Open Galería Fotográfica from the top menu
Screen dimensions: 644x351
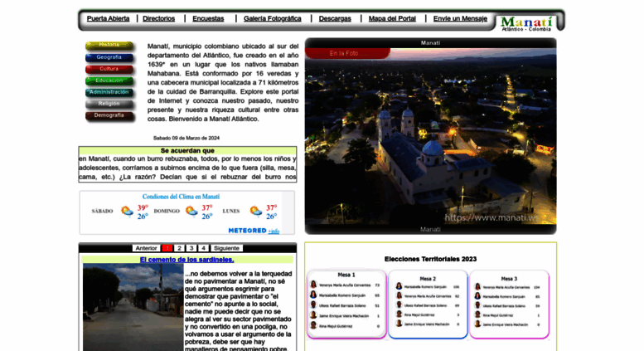tap(273, 18)
